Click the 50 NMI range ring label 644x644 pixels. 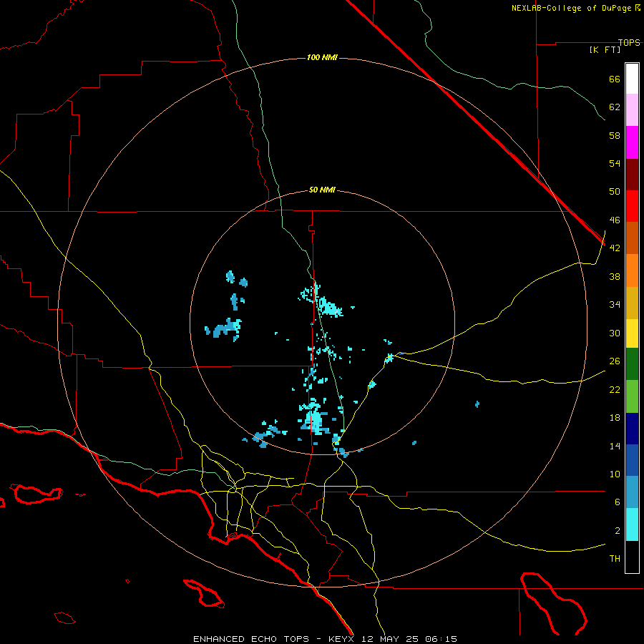(322, 190)
